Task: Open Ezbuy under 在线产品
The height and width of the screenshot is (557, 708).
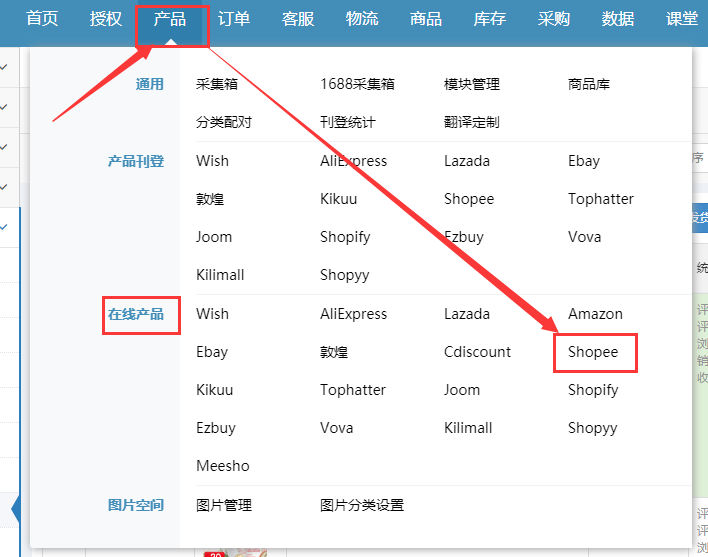Action: [216, 427]
